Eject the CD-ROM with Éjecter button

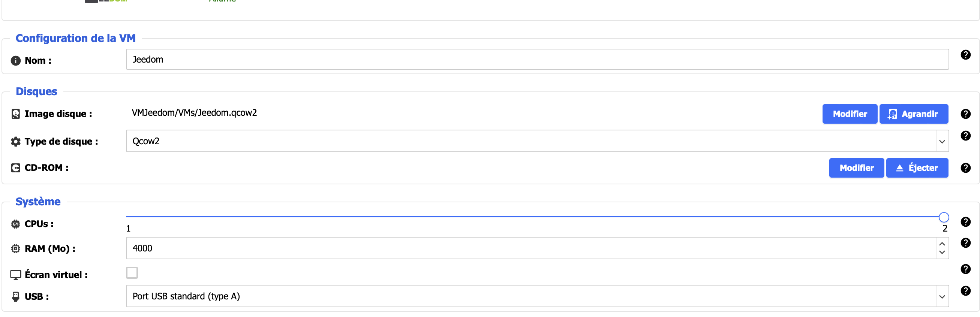917,167
